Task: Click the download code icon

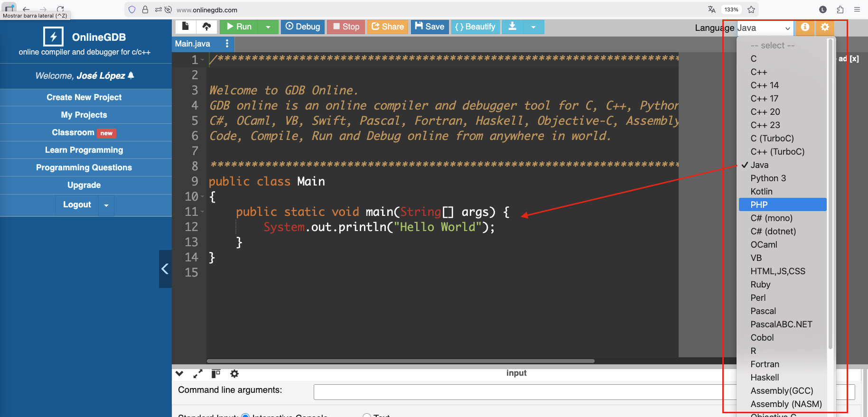Action: coord(513,27)
